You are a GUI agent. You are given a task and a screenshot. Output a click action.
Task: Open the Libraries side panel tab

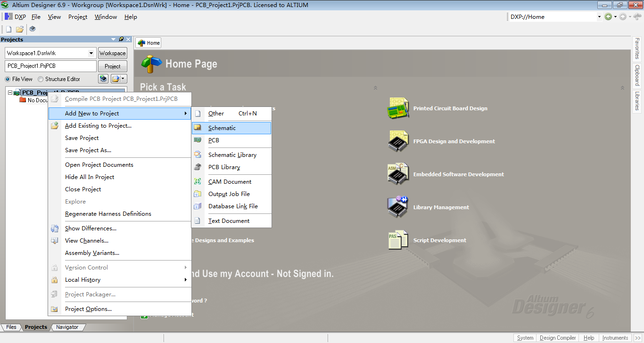click(x=637, y=101)
